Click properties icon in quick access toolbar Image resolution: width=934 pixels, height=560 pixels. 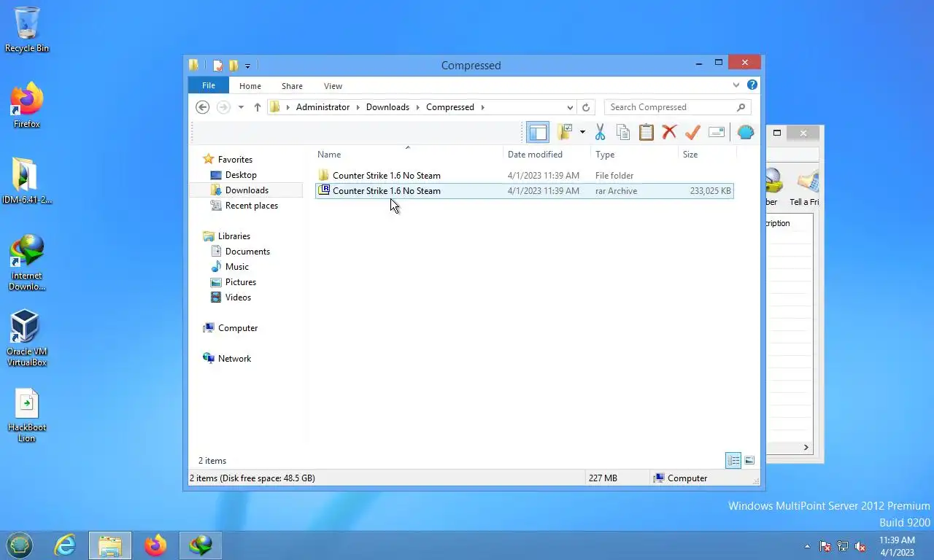pyautogui.click(x=217, y=66)
